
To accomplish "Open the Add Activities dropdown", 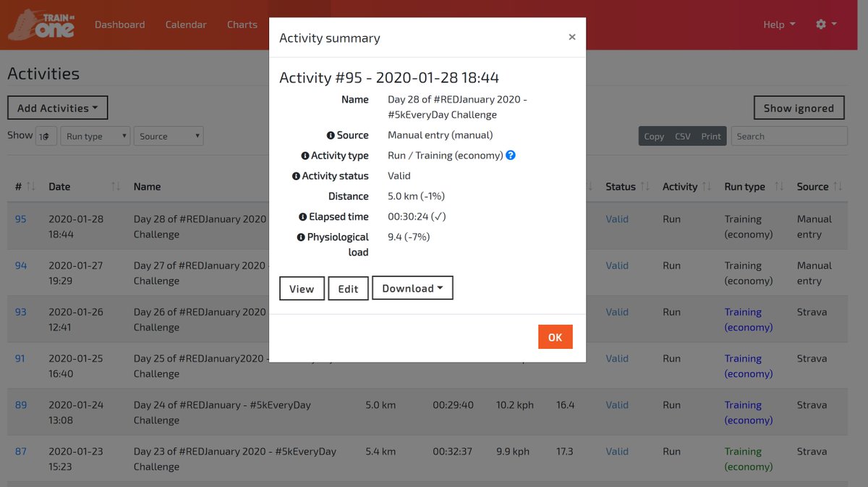I will click(57, 108).
